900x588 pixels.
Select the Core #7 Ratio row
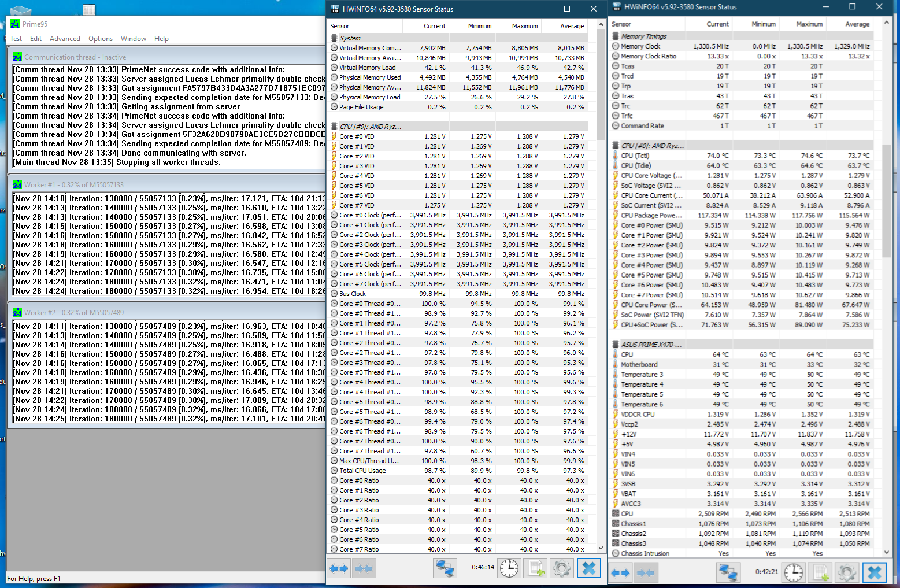458,549
